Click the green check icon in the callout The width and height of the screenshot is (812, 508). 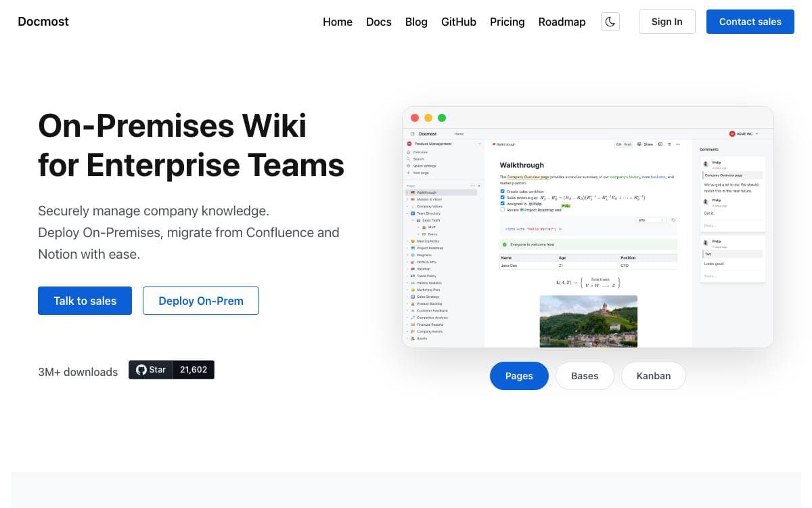(x=504, y=244)
